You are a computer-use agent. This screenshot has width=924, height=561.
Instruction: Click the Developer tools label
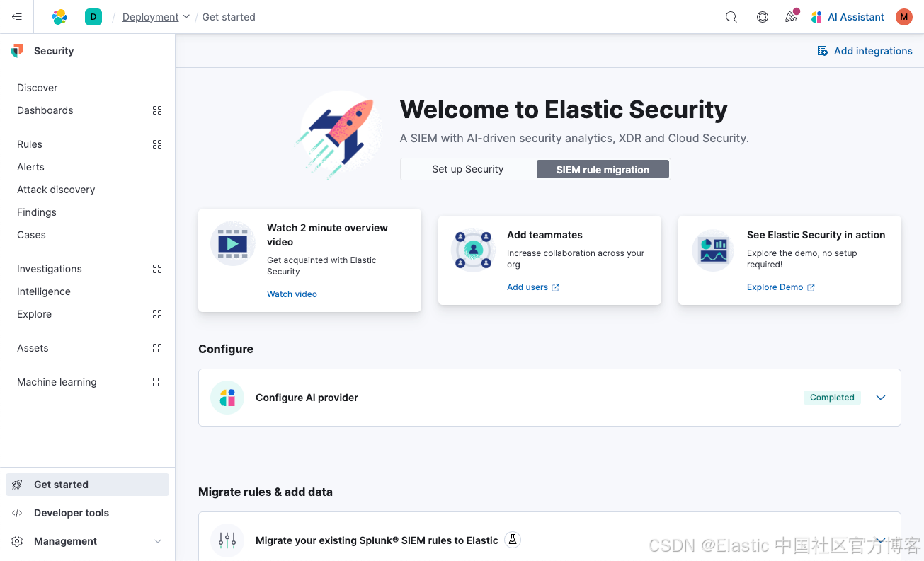coord(72,513)
